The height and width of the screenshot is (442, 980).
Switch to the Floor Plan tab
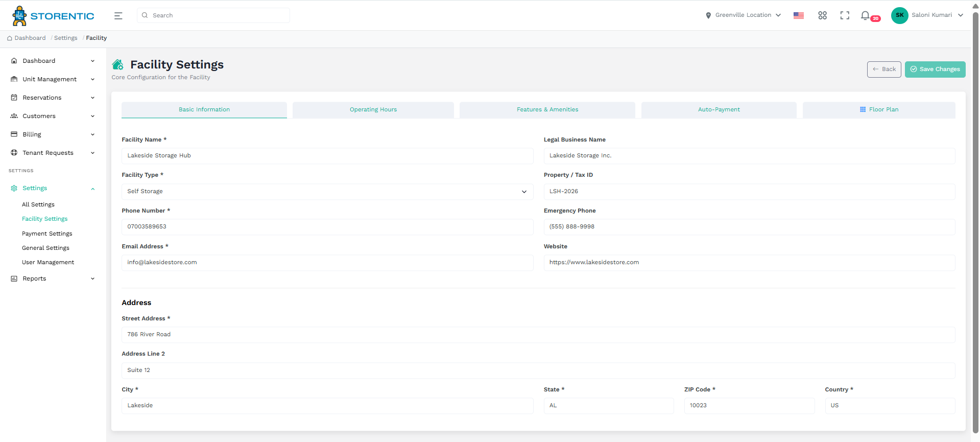pos(879,110)
